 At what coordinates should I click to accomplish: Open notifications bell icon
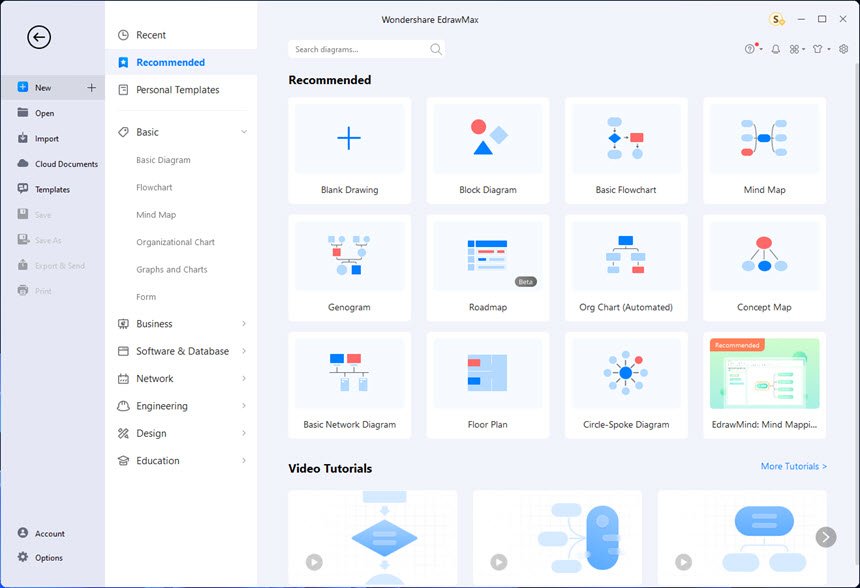776,49
